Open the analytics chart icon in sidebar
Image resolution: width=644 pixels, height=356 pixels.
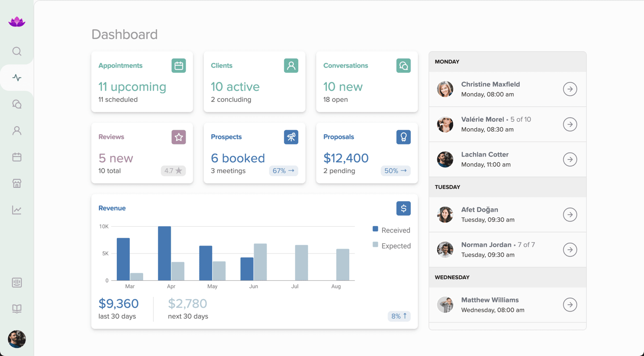tap(17, 210)
